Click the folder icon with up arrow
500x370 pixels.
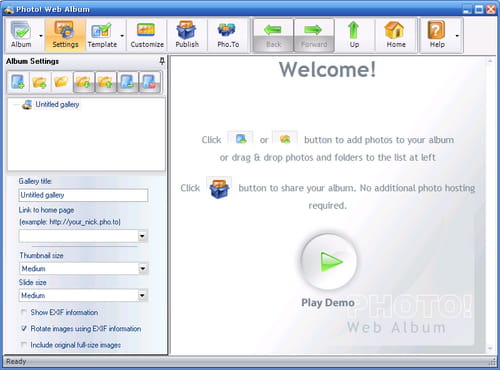[105, 82]
